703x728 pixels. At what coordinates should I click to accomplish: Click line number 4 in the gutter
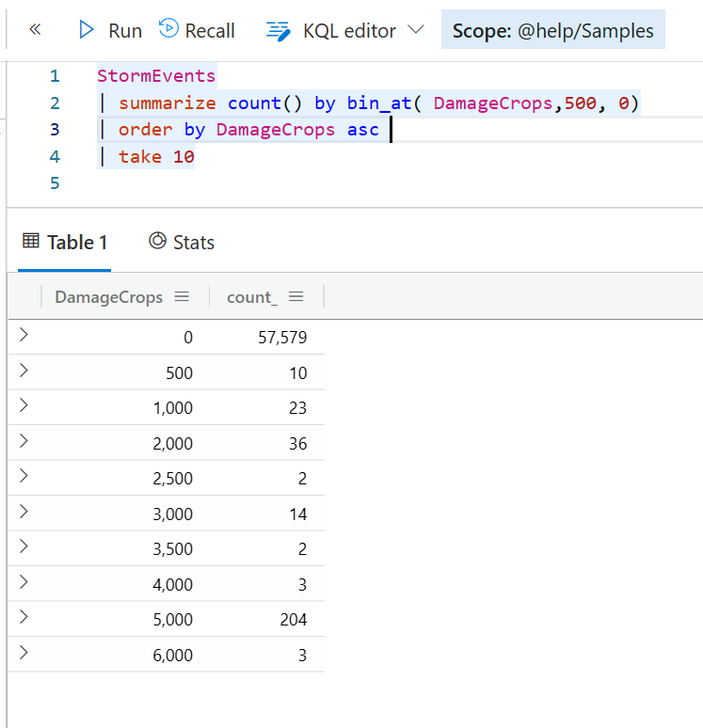(55, 156)
